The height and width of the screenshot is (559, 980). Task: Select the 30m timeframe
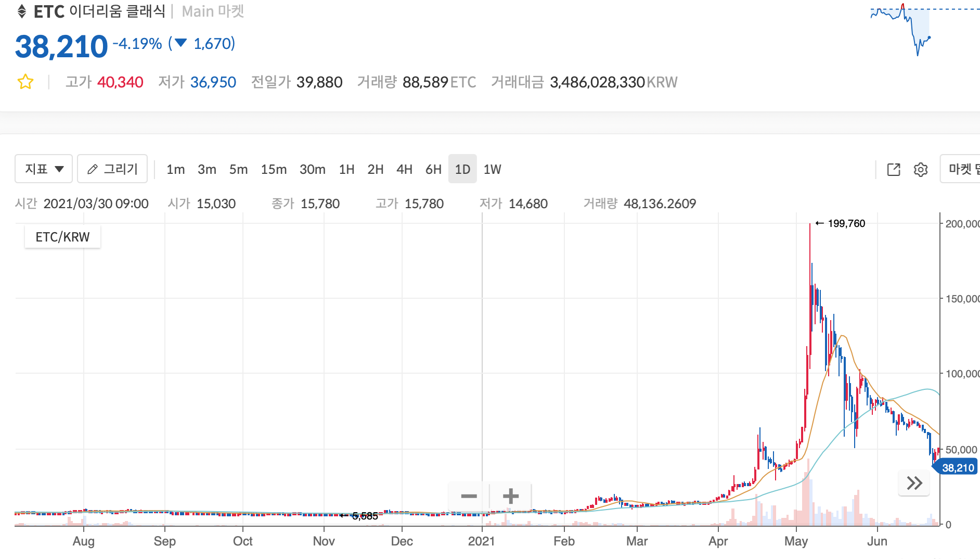click(313, 170)
